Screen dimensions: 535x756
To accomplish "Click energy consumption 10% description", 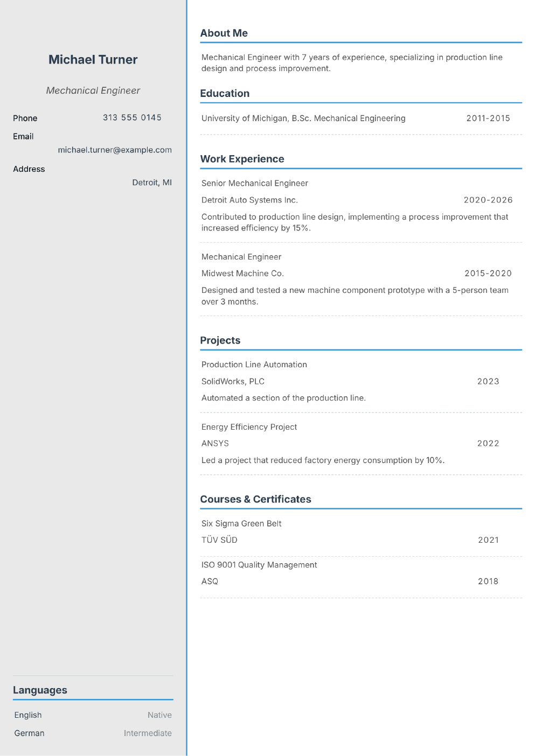I will coord(323,460).
